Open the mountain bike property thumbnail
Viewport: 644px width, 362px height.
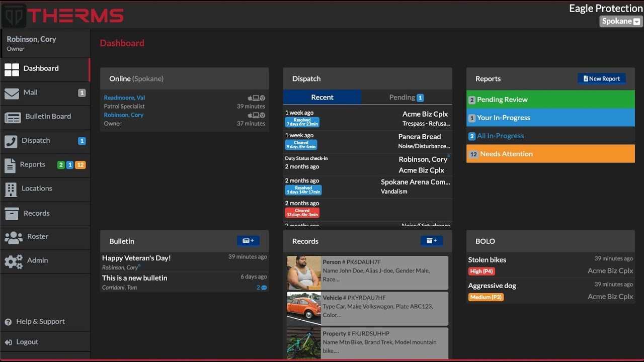303,344
